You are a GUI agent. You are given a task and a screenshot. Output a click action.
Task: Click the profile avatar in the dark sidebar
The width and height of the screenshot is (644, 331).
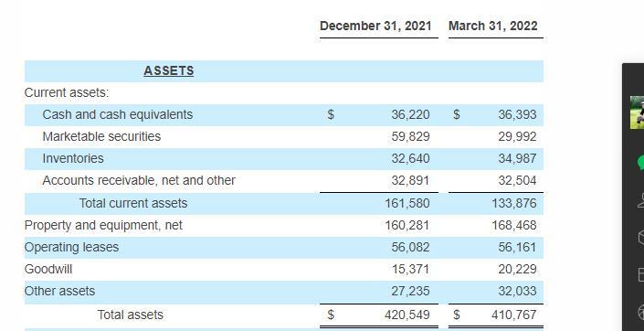[x=638, y=112]
